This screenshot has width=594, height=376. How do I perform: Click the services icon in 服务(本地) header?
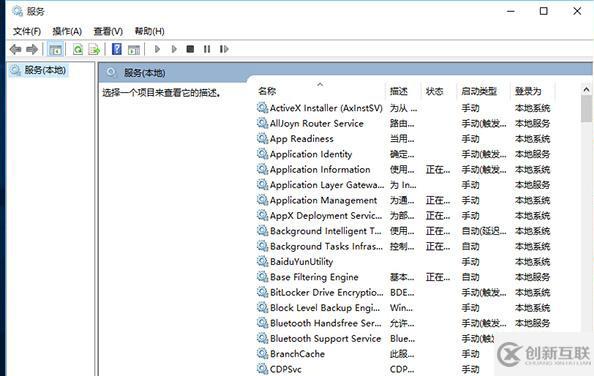111,72
